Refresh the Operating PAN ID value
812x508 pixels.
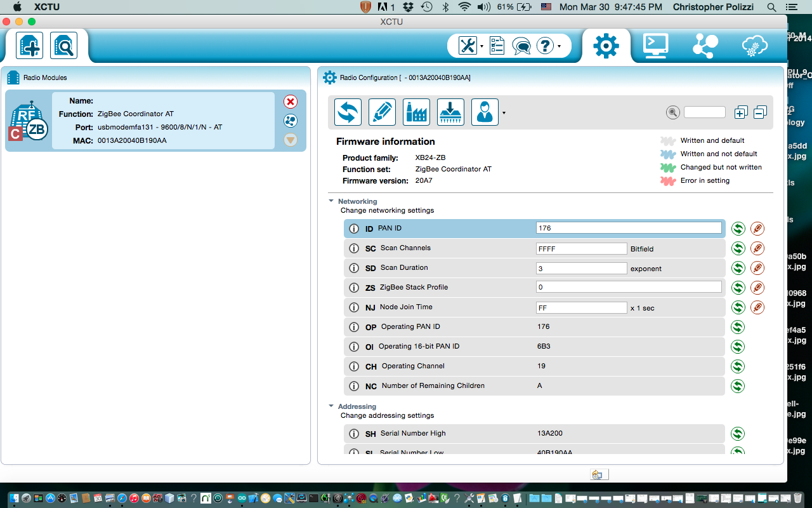(x=738, y=327)
